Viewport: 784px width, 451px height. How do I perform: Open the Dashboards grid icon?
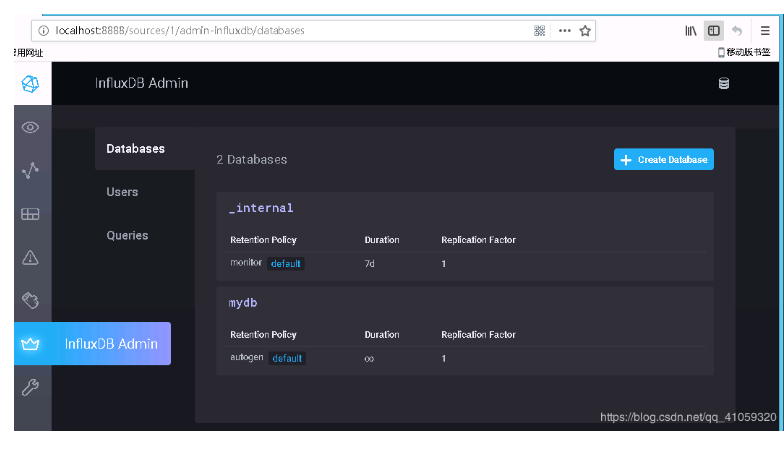tap(30, 214)
